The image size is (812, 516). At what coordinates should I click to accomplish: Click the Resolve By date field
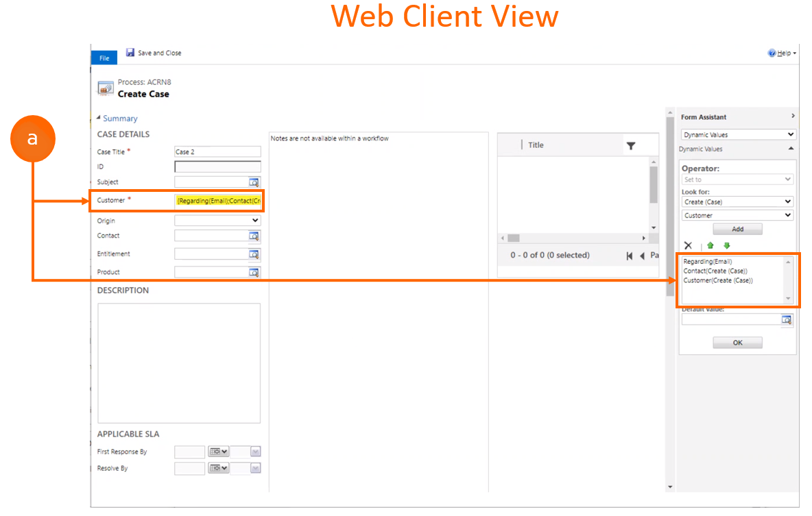click(189, 469)
